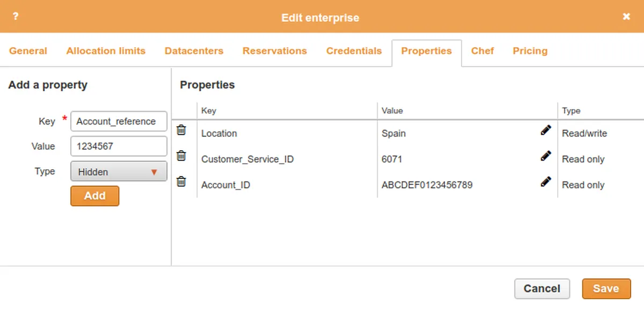Go to the Datacenters tab

click(x=194, y=51)
